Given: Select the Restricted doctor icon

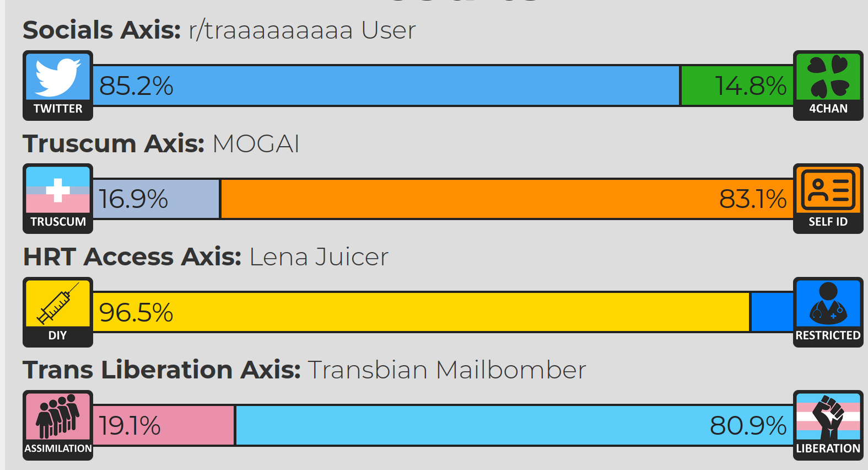Looking at the screenshot, I should pyautogui.click(x=828, y=303).
